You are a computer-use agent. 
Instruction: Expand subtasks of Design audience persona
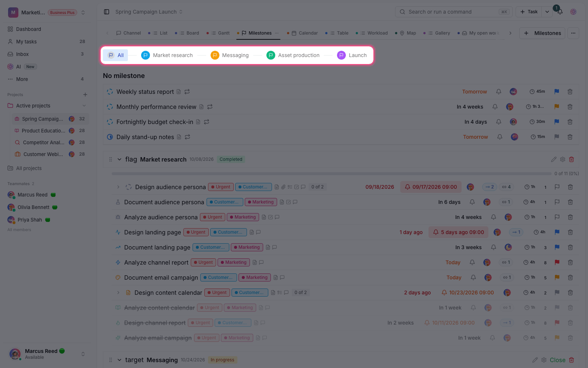click(118, 187)
